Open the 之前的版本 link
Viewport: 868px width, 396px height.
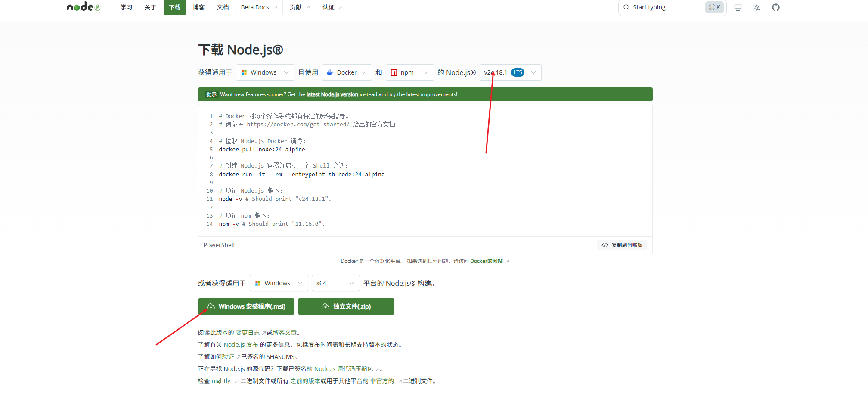tap(305, 381)
